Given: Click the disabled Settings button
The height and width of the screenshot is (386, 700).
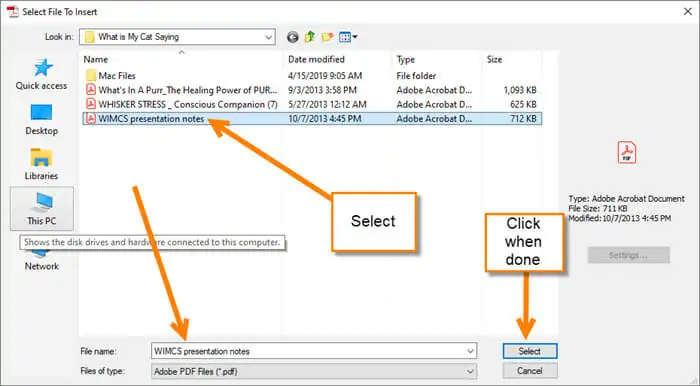Looking at the screenshot, I should [x=629, y=255].
